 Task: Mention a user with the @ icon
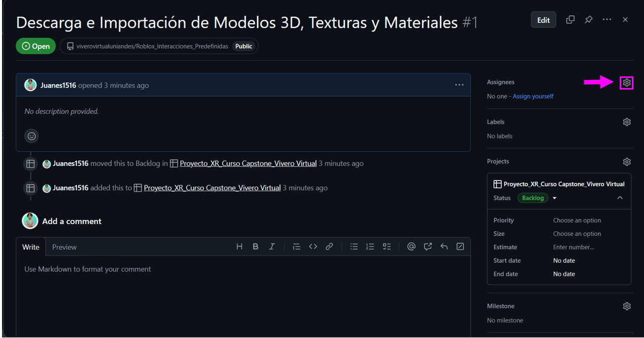[x=411, y=246]
